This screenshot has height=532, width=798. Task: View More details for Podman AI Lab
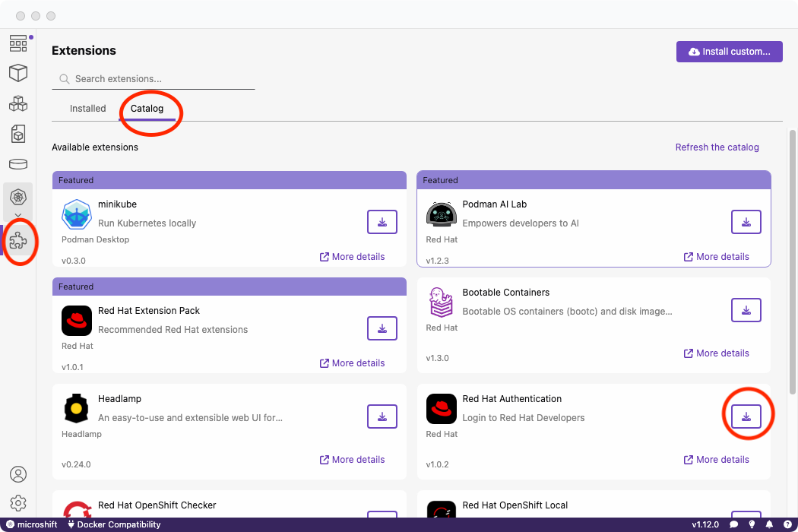click(x=716, y=257)
